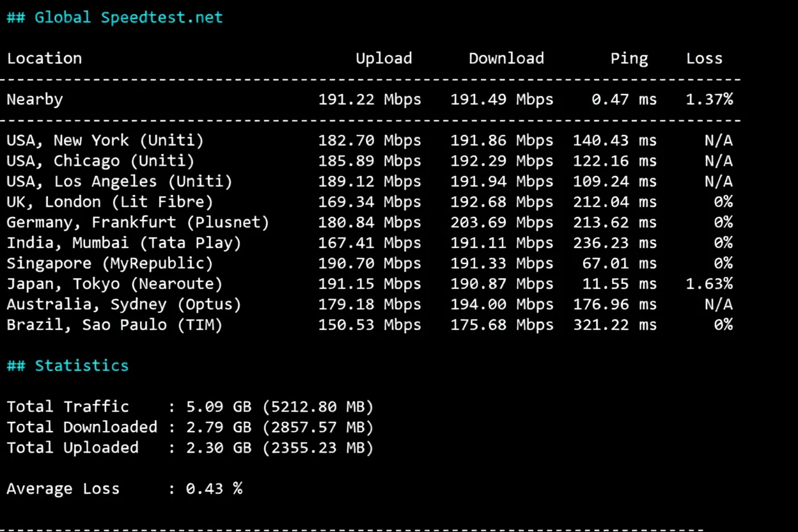Click the Download column header
The height and width of the screenshot is (532, 798).
point(506,58)
